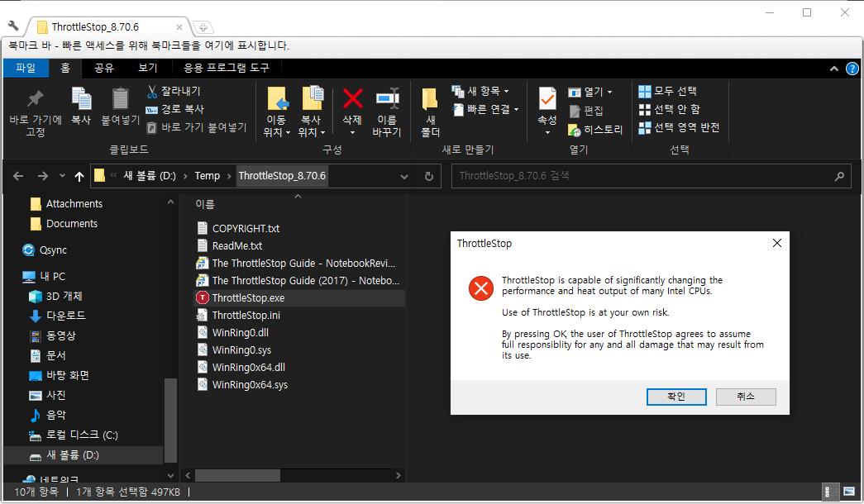Click the blue help question mark icon
The image size is (864, 504).
(x=852, y=69)
